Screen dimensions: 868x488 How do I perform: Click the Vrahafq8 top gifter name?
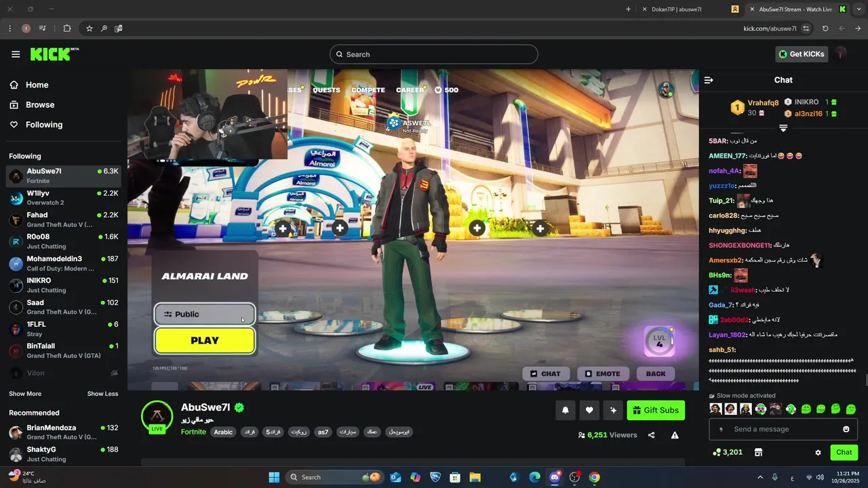tap(763, 103)
